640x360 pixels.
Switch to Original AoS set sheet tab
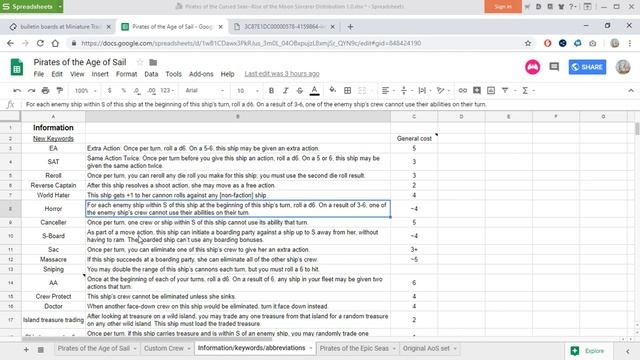pyautogui.click(x=426, y=349)
